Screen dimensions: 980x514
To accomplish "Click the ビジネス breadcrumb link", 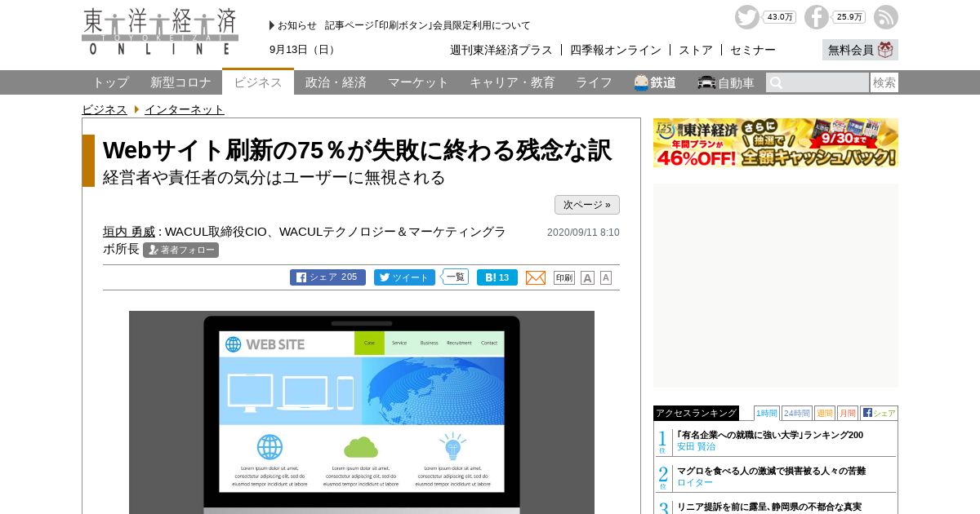I will (x=105, y=109).
